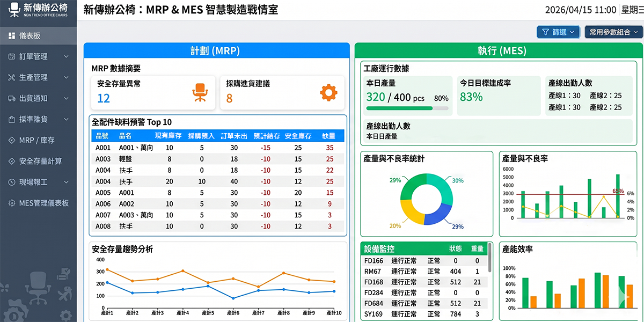The width and height of the screenshot is (644, 322).
Task: Click the funnel icon inside the 篩選 button
Action: tap(546, 32)
